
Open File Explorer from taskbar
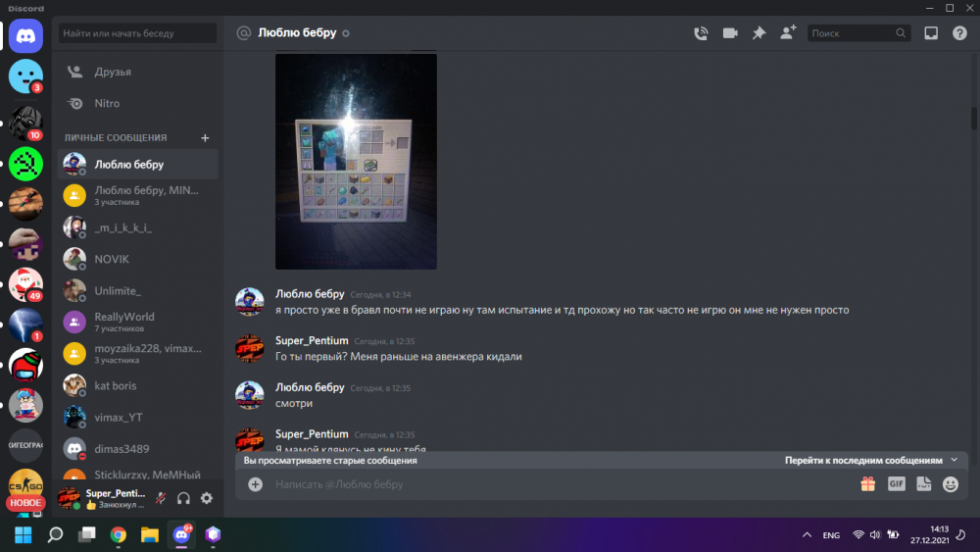(x=149, y=535)
